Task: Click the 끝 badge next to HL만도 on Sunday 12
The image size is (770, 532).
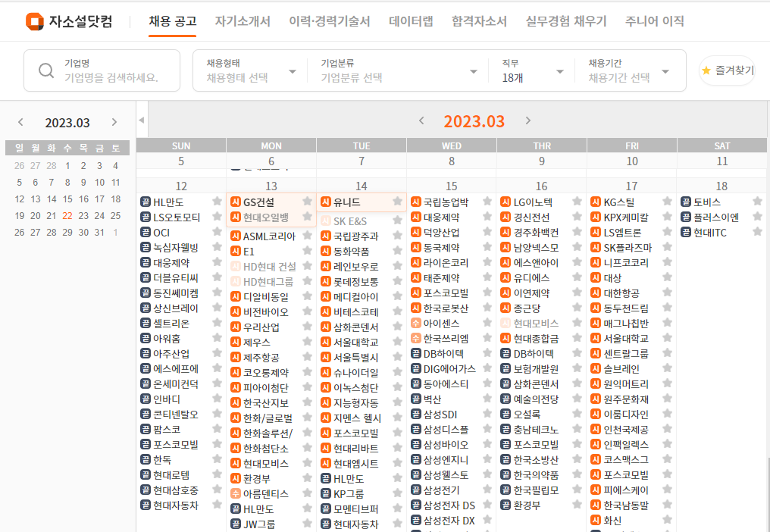Action: [146, 202]
